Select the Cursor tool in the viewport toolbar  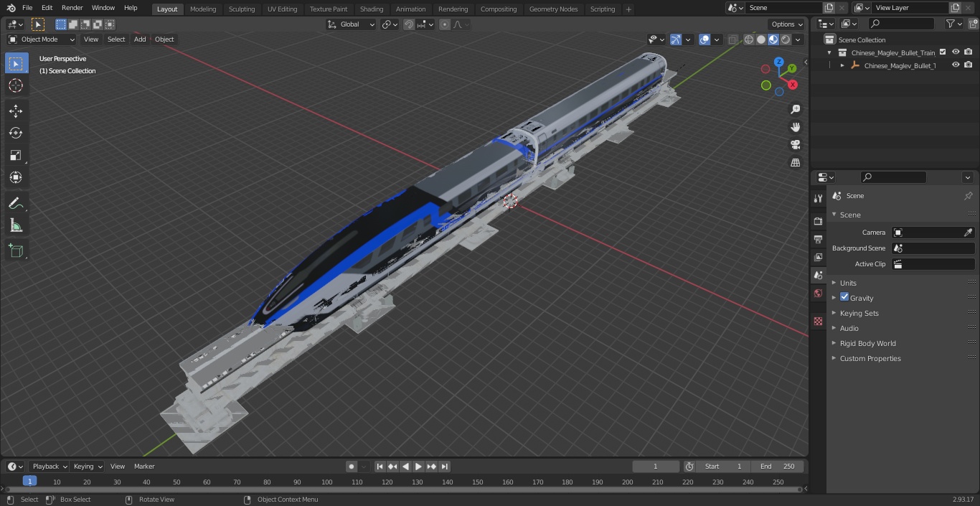click(16, 85)
